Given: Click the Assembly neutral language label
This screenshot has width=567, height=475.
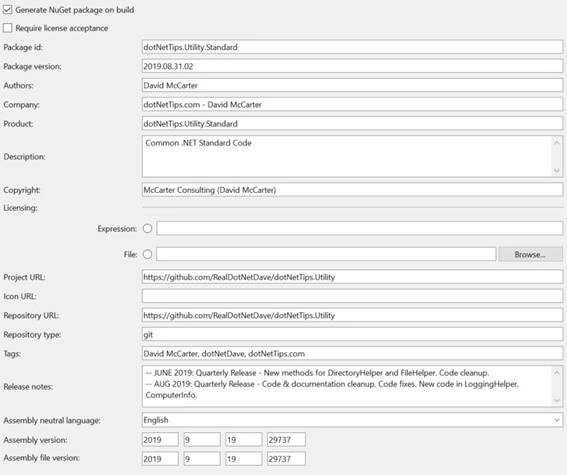Looking at the screenshot, I should [52, 420].
